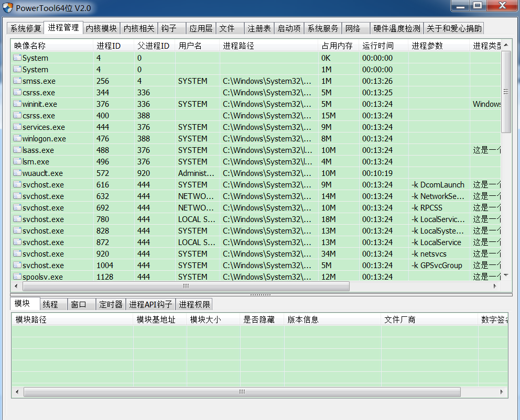Click the process icon beside smss.exe

coord(17,81)
